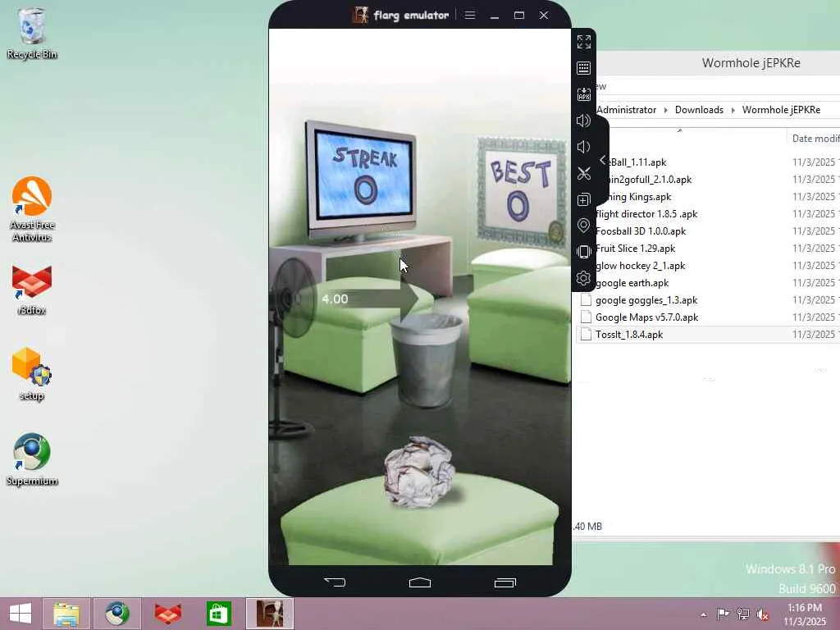Viewport: 840px width, 630px height.
Task: Click the muted speaker tray icon
Action: pyautogui.click(x=762, y=614)
